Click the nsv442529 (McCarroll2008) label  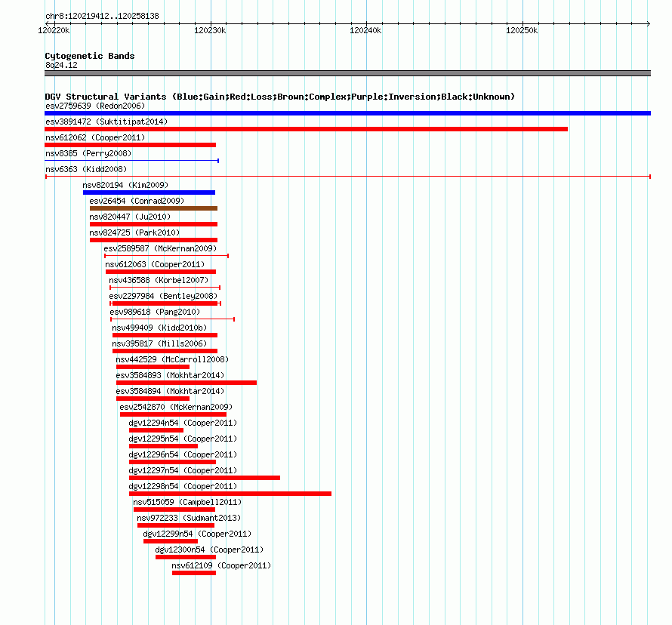pyautogui.click(x=172, y=359)
